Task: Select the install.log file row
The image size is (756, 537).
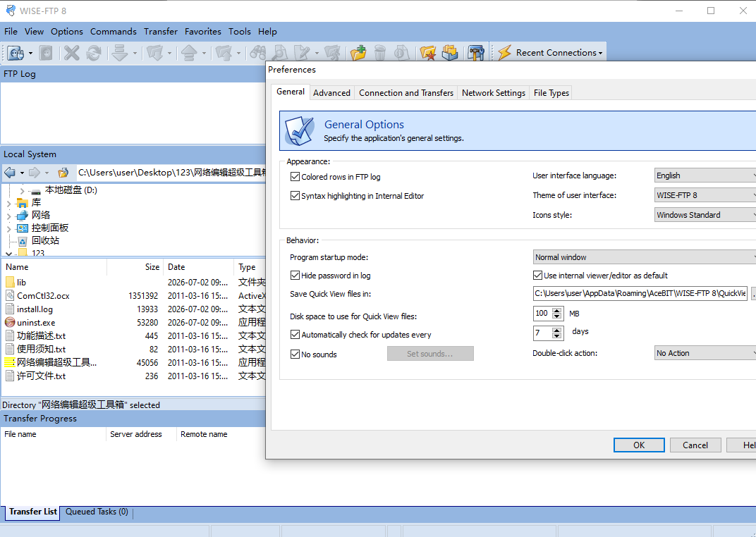Action: (x=133, y=309)
